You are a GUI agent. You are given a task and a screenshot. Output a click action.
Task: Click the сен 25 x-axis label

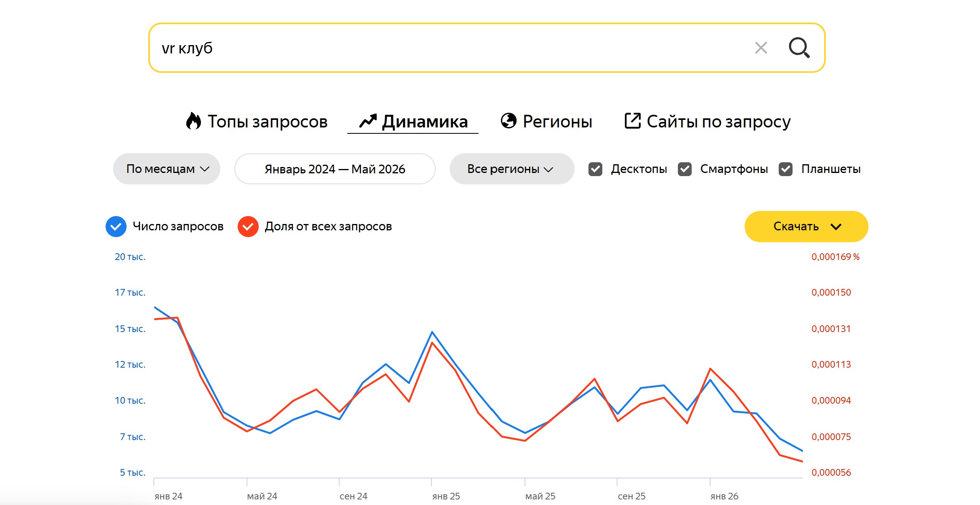(632, 496)
